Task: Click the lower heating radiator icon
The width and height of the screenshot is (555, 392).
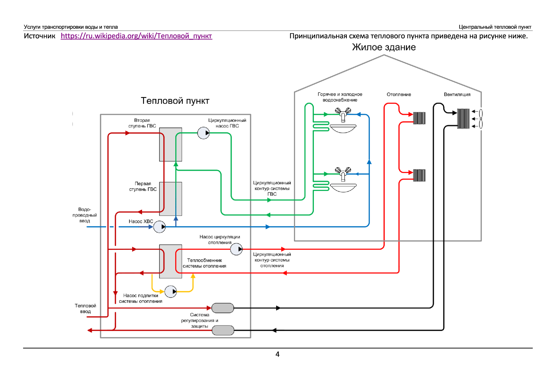Action: tap(419, 175)
